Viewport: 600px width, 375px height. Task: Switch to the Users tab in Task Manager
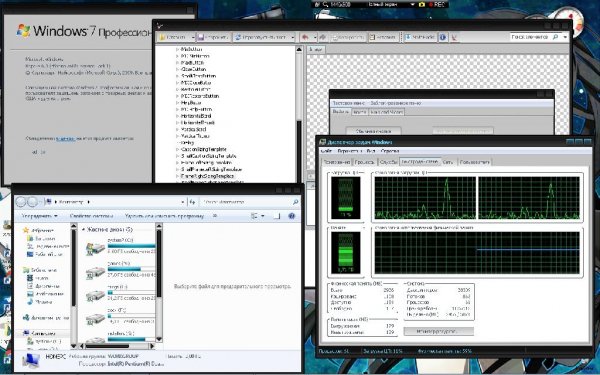click(474, 162)
